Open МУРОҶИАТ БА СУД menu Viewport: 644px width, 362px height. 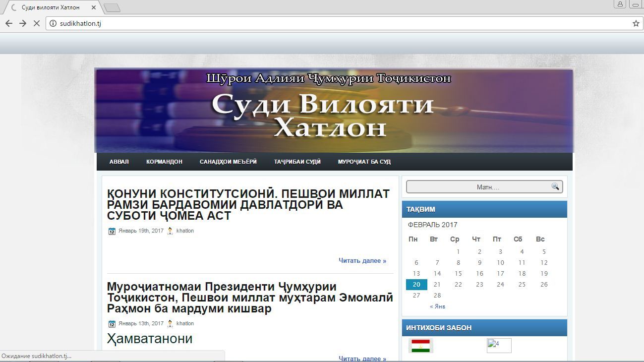(364, 162)
